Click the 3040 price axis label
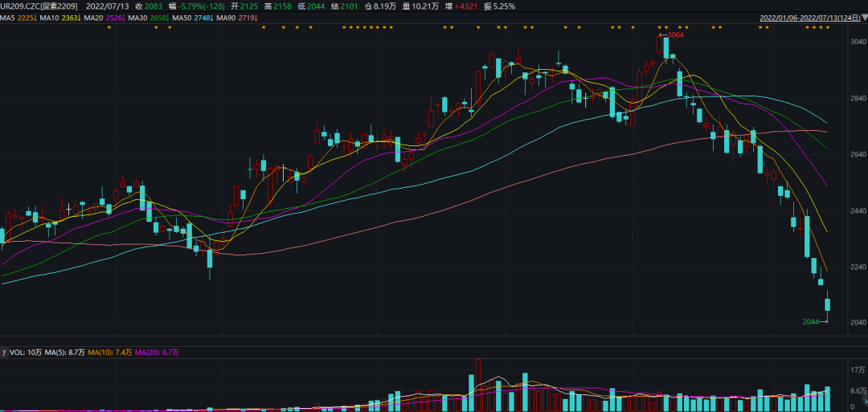The height and width of the screenshot is (412, 868). pos(856,42)
